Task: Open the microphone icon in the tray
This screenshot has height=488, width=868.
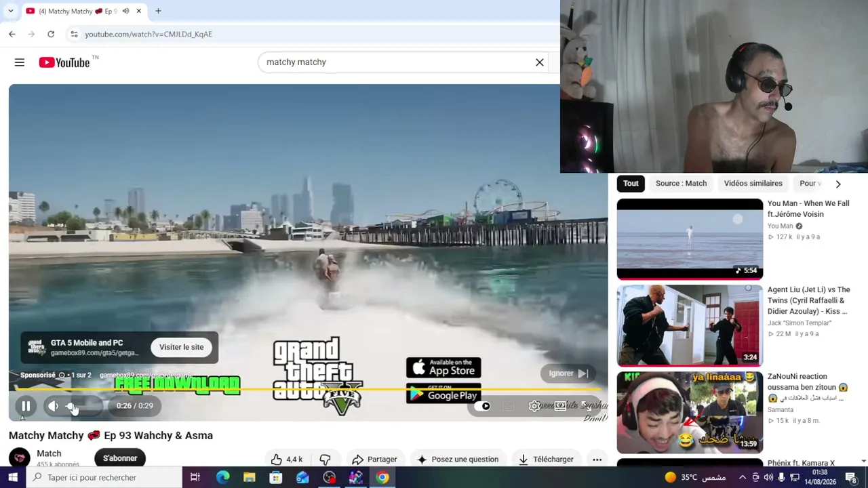Action: coord(781,478)
